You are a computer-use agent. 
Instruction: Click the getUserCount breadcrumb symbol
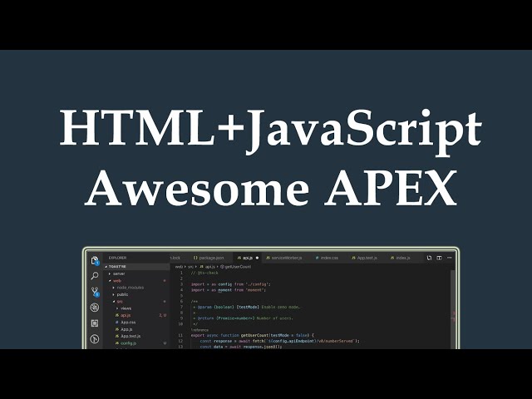(236, 267)
